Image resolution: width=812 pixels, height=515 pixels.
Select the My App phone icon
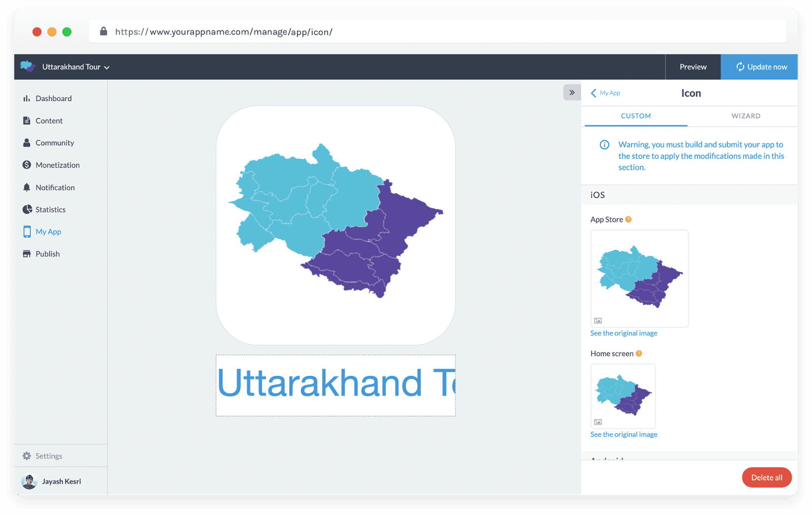[26, 232]
